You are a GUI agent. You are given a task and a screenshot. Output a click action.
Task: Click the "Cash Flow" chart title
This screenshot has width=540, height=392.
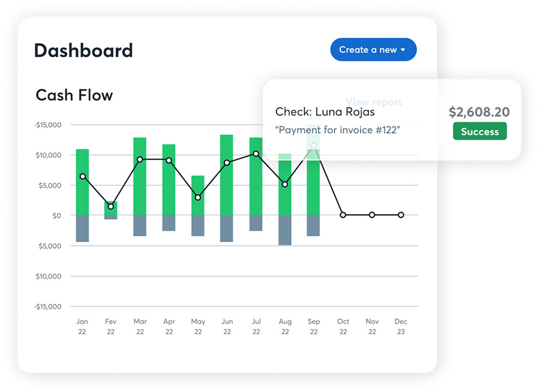tap(74, 95)
